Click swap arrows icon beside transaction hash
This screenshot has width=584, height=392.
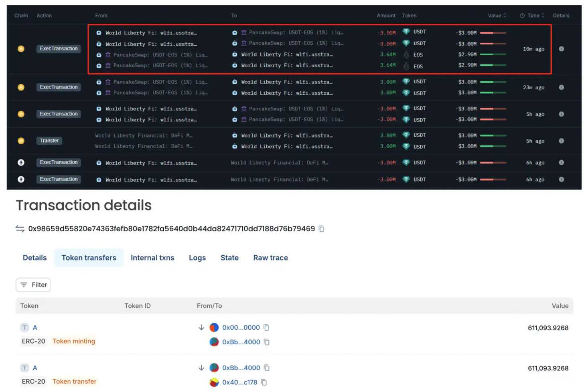[x=20, y=229]
